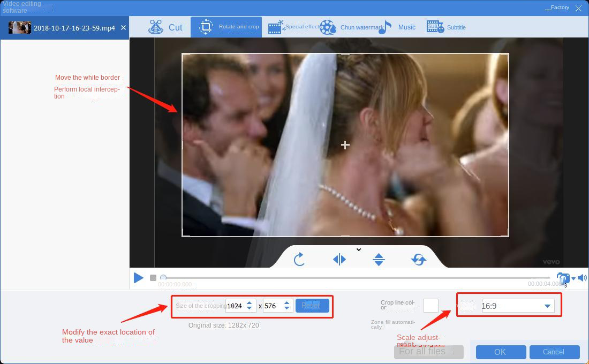
Task: Pick the crop line color swatch
Action: point(431,306)
